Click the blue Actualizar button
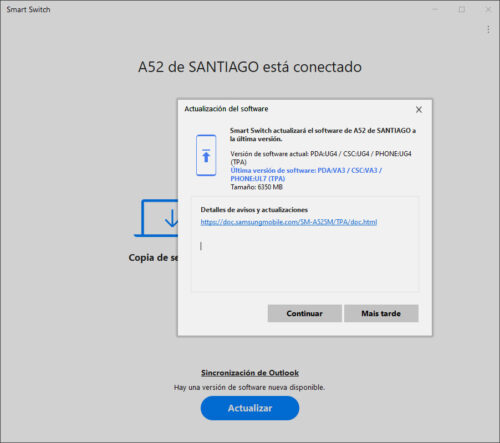The image size is (500, 443). (250, 408)
